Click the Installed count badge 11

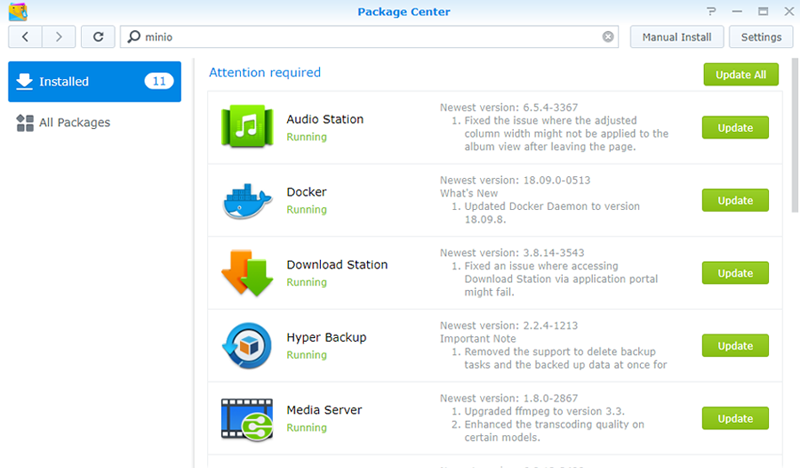click(x=159, y=81)
